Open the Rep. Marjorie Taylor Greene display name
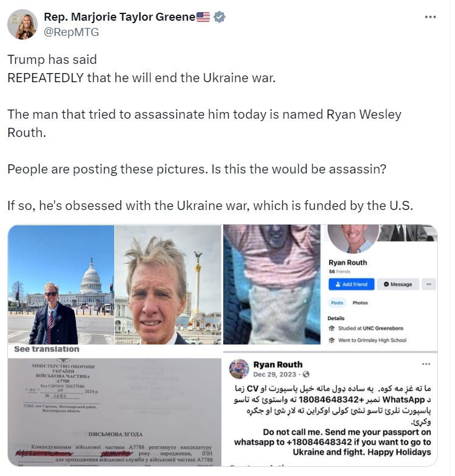This screenshot has height=476, width=455. (x=119, y=17)
